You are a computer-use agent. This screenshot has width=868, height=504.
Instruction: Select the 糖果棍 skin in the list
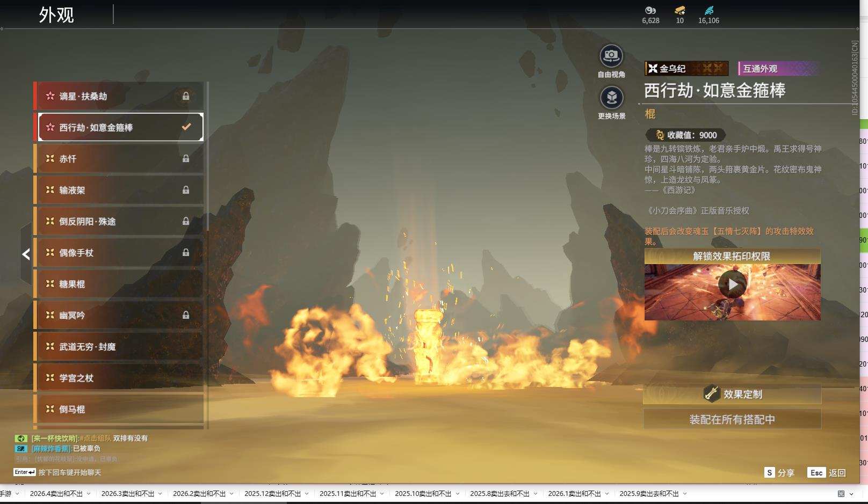pos(118,284)
